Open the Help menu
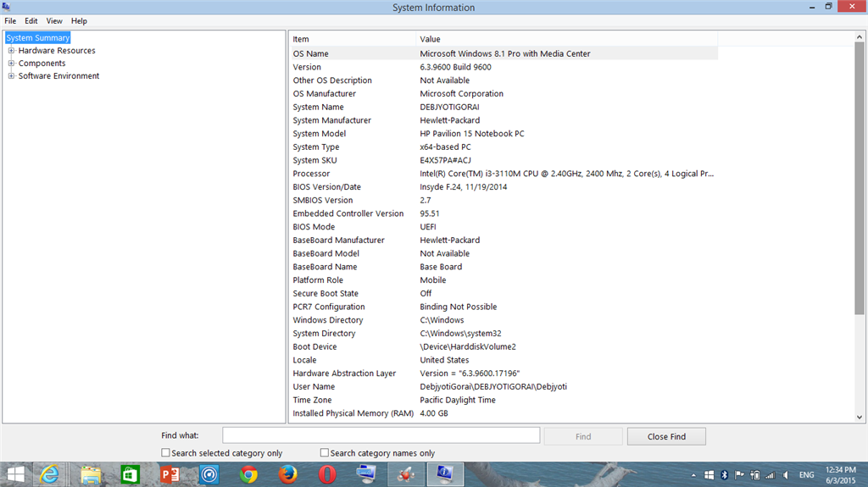 click(x=79, y=21)
